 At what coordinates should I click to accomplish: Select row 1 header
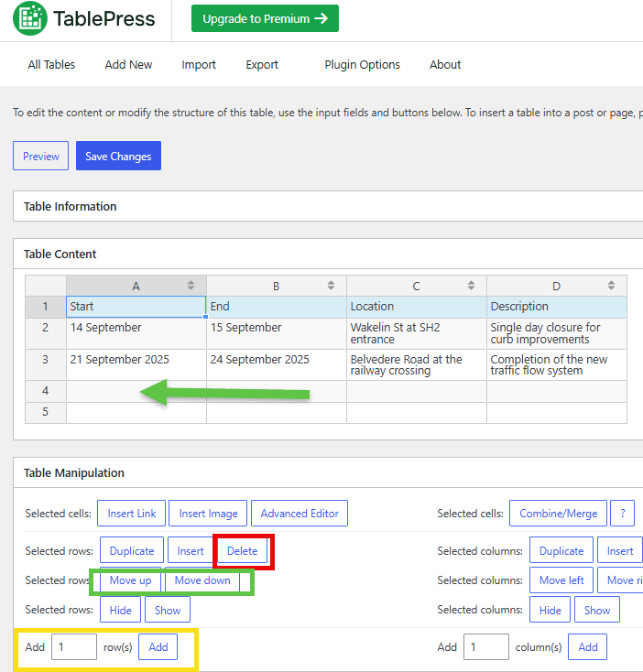[x=46, y=307]
